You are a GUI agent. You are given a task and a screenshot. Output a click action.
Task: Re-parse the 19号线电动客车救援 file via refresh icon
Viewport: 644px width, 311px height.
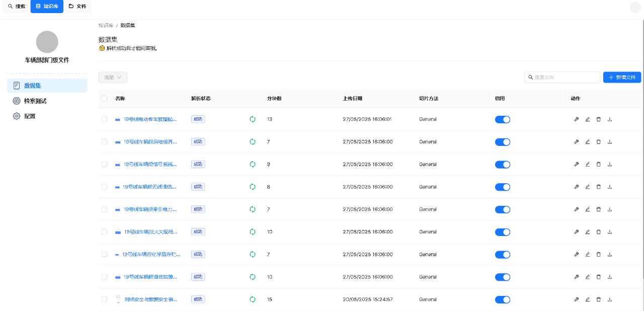(253, 119)
